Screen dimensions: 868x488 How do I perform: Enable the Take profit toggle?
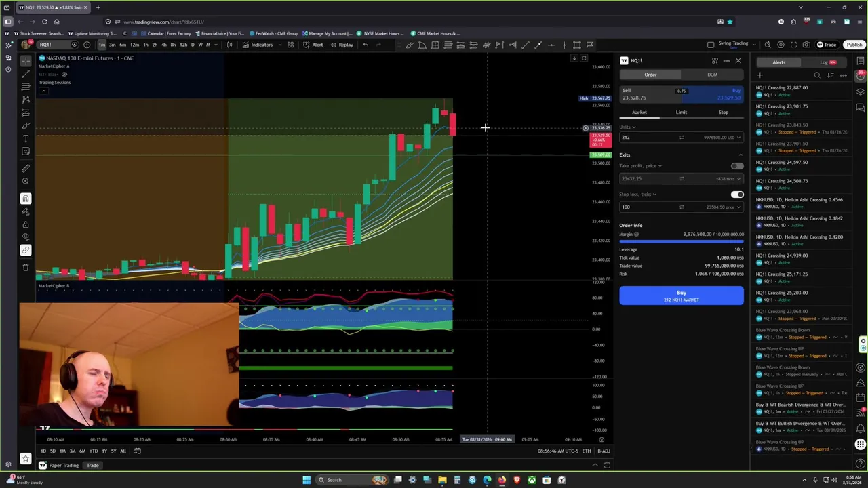click(736, 166)
